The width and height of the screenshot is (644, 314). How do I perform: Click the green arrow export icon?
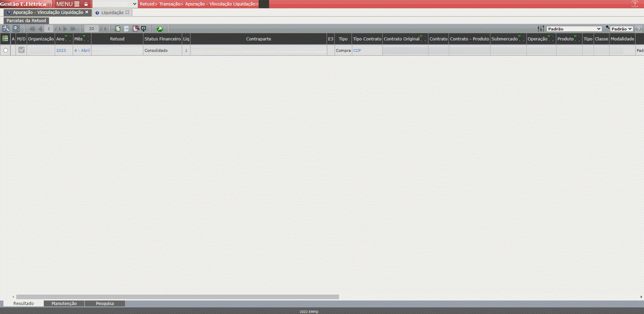pyautogui.click(x=160, y=29)
